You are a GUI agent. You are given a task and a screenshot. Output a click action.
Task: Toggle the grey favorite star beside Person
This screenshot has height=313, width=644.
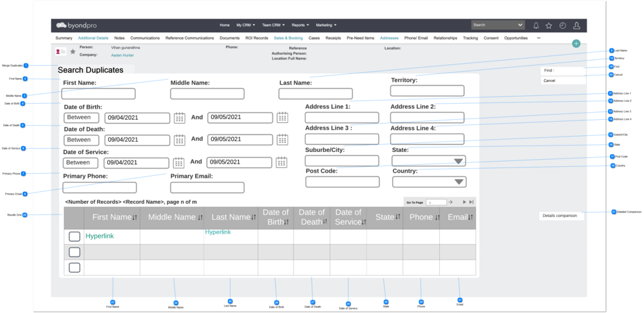[73, 52]
